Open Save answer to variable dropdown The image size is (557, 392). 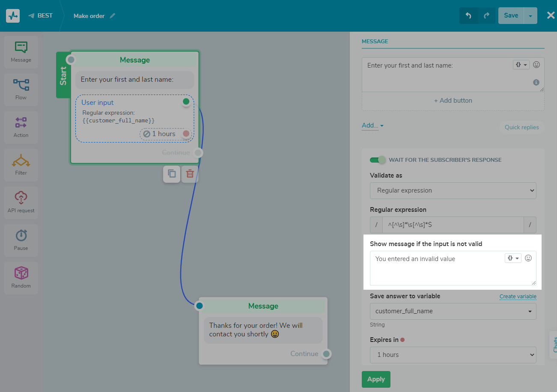(453, 311)
